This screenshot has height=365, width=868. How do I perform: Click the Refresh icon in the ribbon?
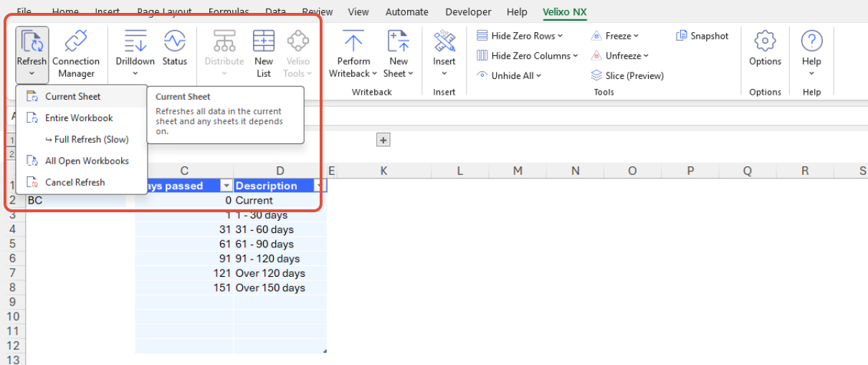pyautogui.click(x=32, y=40)
